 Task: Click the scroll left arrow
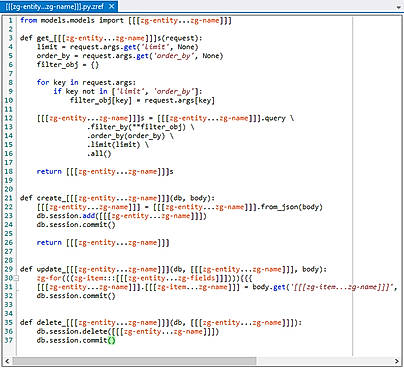(7, 361)
